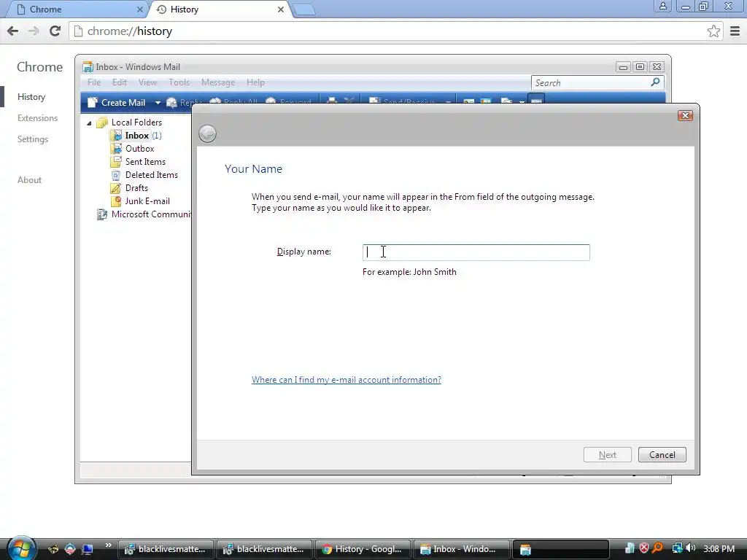Click the taskbar clock showing 3:08 PM
This screenshot has width=747, height=560.
click(719, 548)
